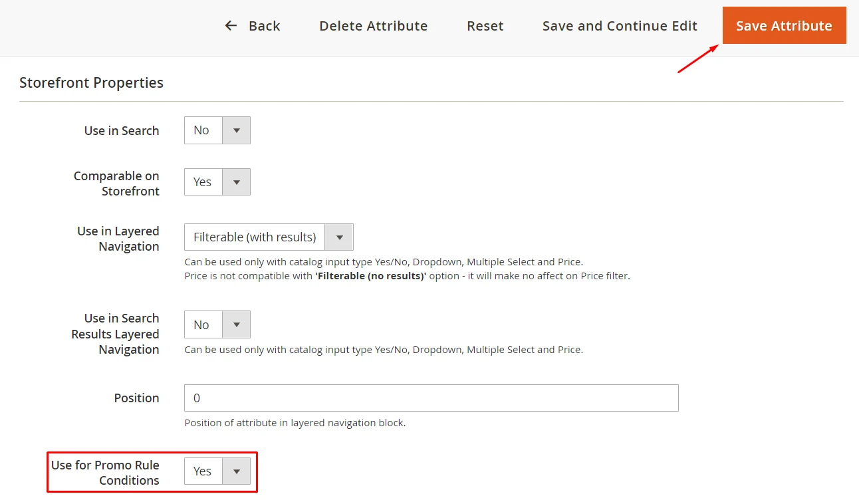Open the Use in Search dropdown arrow
859x504 pixels.
click(x=236, y=131)
